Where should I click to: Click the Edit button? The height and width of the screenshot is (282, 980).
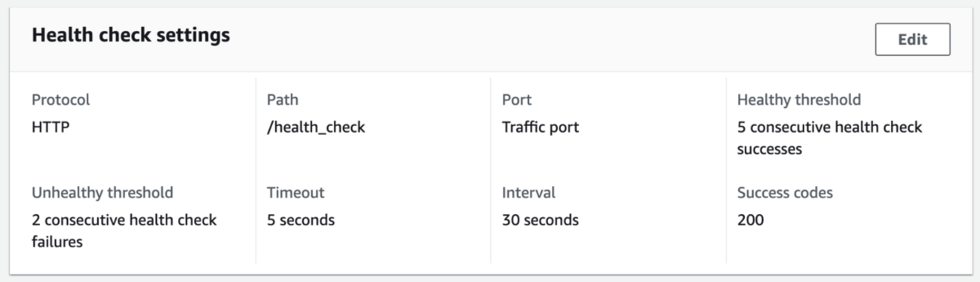pyautogui.click(x=912, y=39)
